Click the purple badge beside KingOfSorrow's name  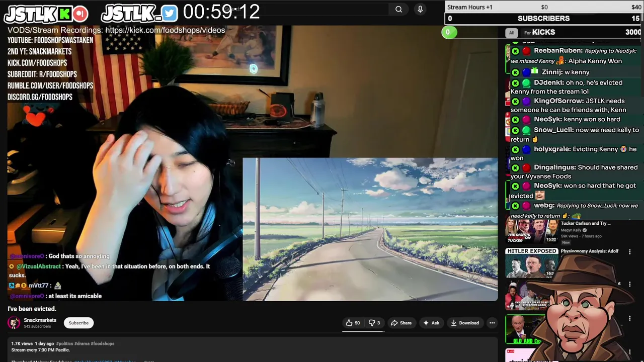point(526,101)
